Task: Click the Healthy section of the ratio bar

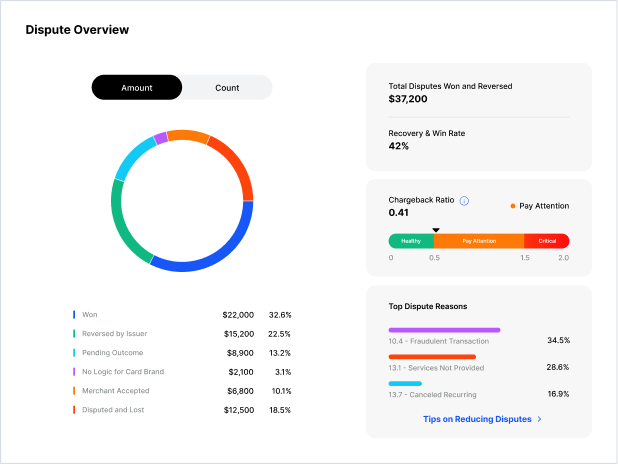Action: (x=411, y=241)
